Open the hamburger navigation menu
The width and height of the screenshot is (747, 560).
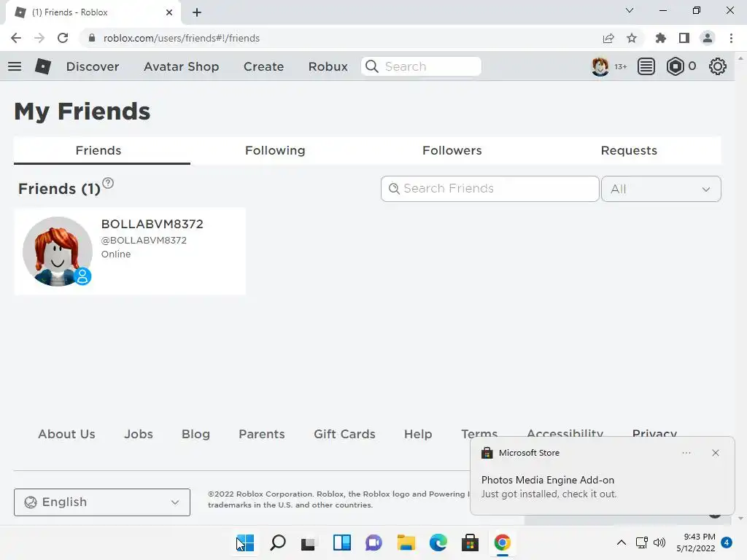[15, 66]
